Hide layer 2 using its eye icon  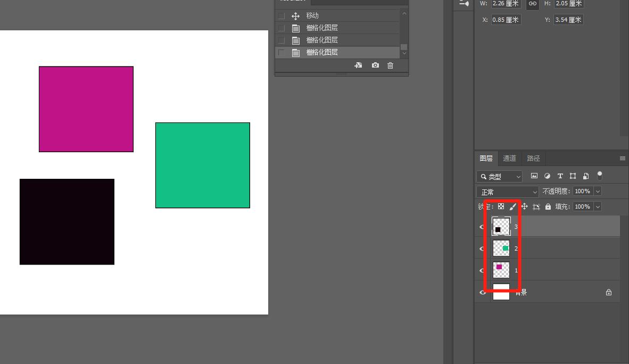pyautogui.click(x=483, y=249)
